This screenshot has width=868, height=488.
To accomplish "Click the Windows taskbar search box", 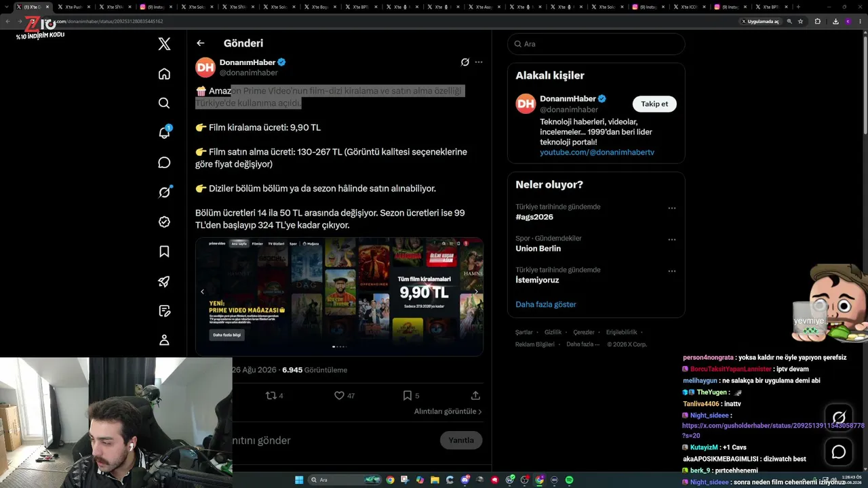I will (x=344, y=480).
